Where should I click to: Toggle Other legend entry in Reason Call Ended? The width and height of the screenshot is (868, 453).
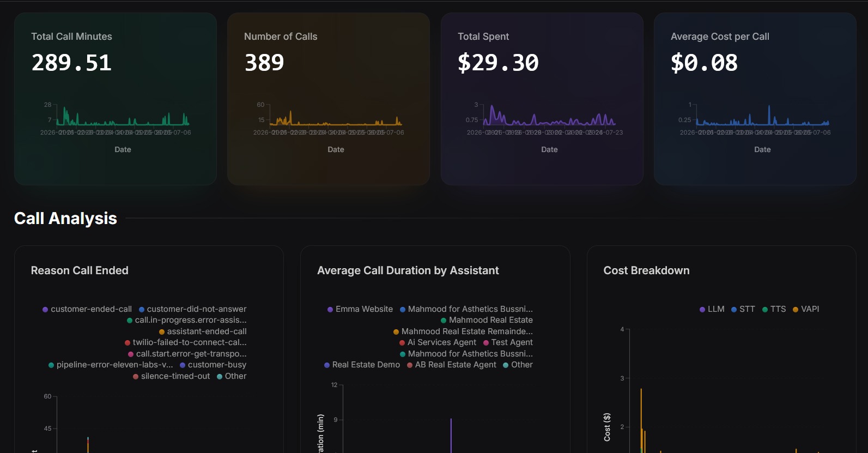(232, 376)
